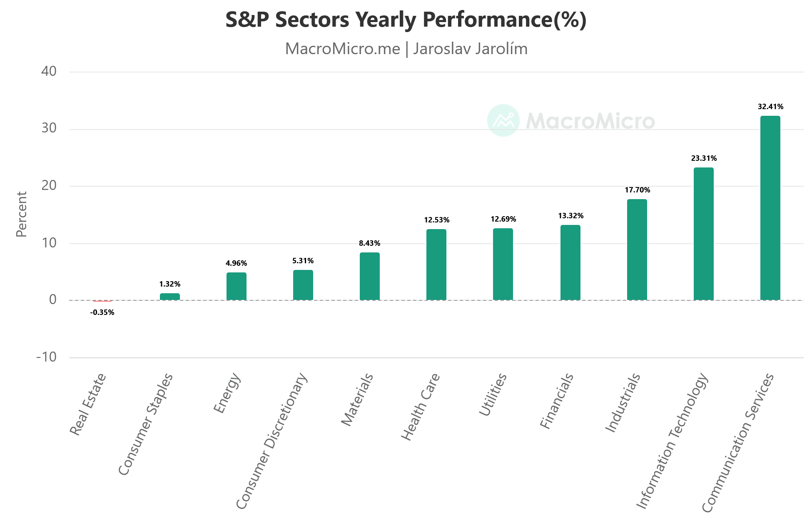Click the Real Estate axis label
The width and height of the screenshot is (812, 529).
[x=88, y=404]
